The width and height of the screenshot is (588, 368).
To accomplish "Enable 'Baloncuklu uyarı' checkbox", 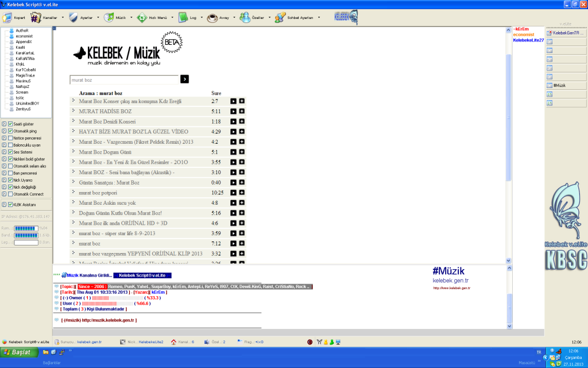I will click(10, 145).
